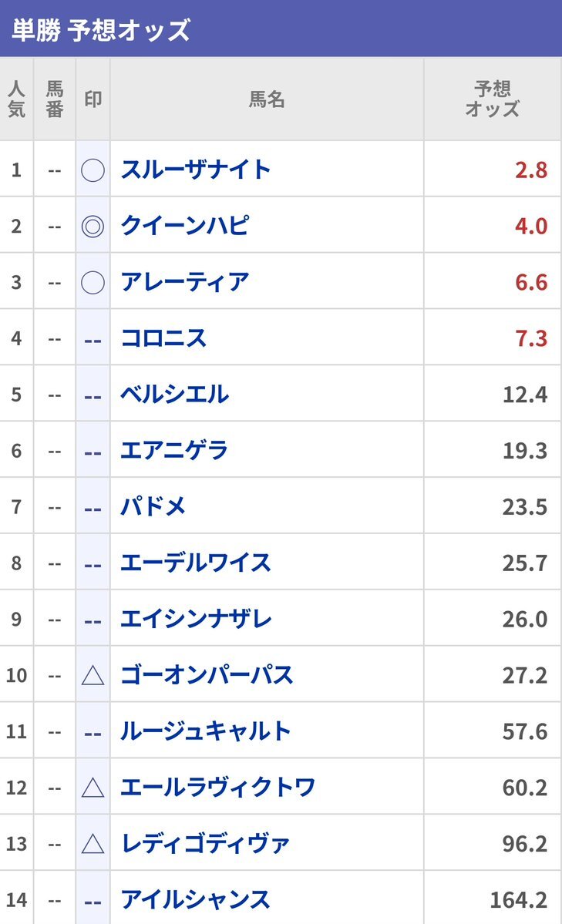
Task: Click the 馬名 column header
Action: coord(267,99)
